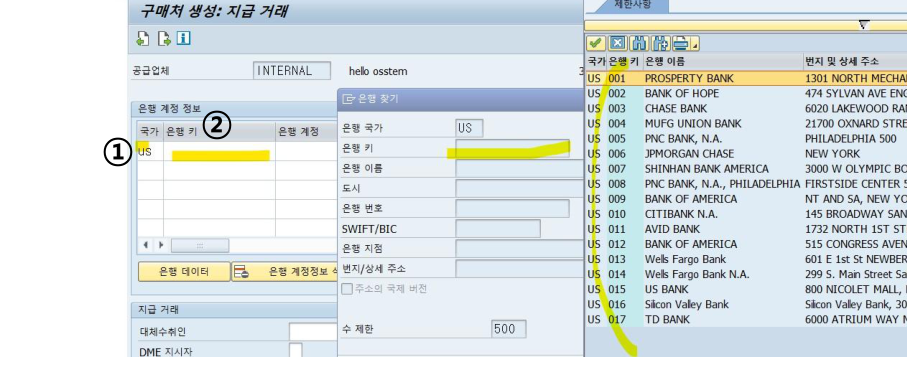Click the SWIFT/BIC input field
This screenshot has width=907, height=383.
pos(497,229)
